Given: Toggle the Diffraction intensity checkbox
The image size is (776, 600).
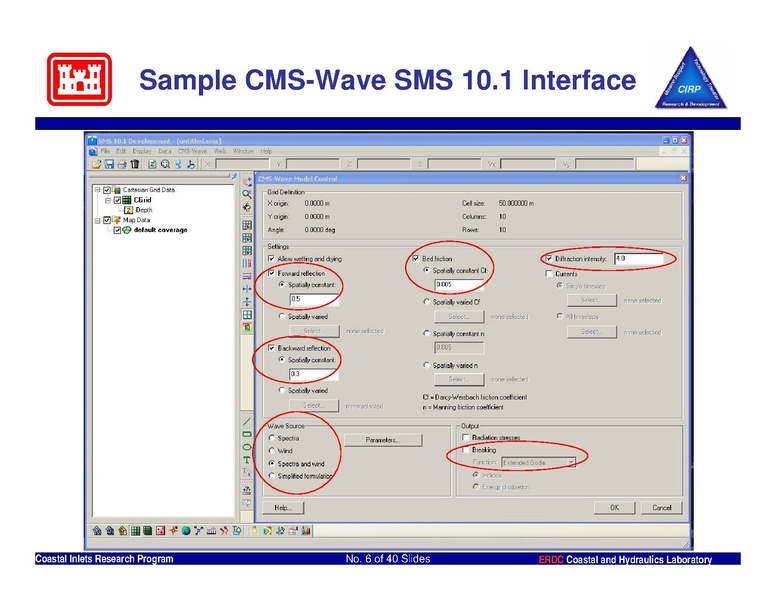Looking at the screenshot, I should 549,258.
